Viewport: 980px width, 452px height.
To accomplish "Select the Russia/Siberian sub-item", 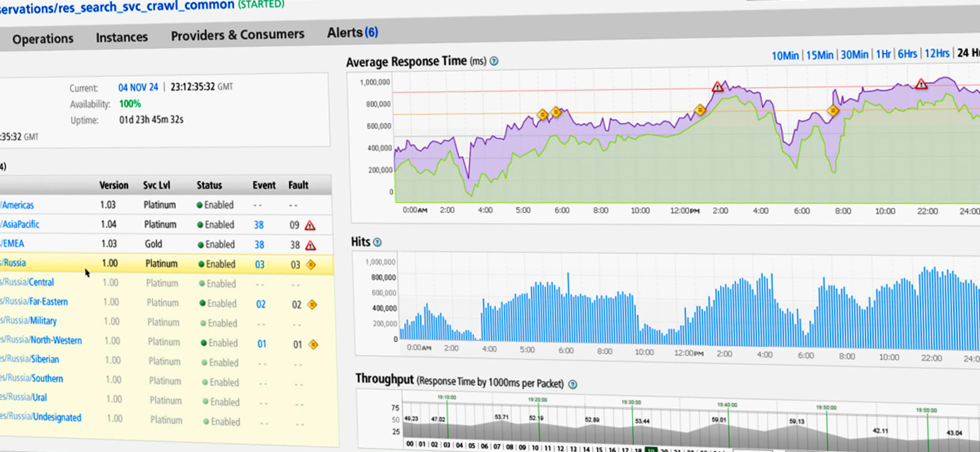I will (x=45, y=359).
